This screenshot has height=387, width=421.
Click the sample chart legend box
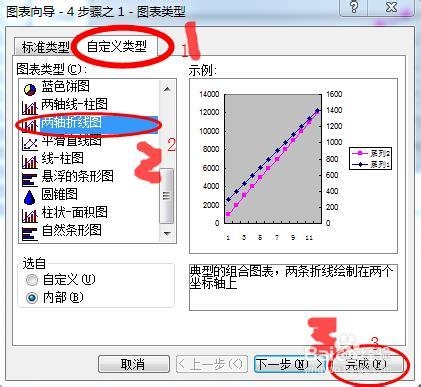pyautogui.click(x=370, y=159)
